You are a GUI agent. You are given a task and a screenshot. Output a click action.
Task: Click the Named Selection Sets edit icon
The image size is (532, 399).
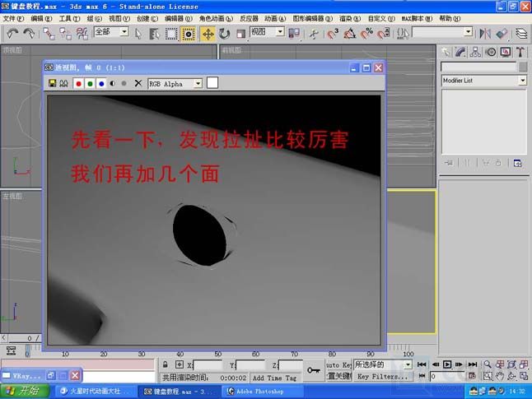(x=403, y=34)
